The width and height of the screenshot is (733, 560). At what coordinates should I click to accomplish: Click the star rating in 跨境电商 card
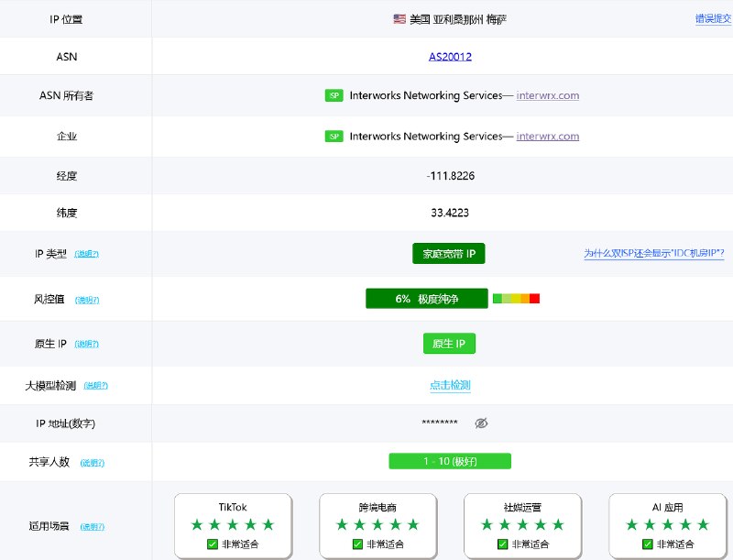pyautogui.click(x=377, y=524)
